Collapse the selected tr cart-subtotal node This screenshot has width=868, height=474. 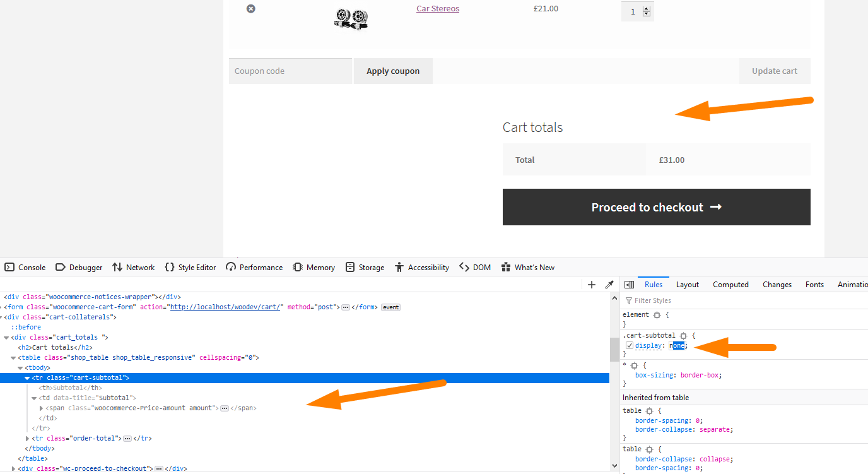point(27,378)
